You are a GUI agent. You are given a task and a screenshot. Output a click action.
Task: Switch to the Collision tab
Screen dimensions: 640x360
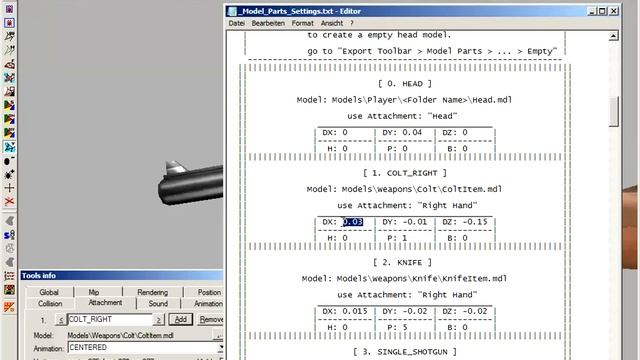click(50, 304)
